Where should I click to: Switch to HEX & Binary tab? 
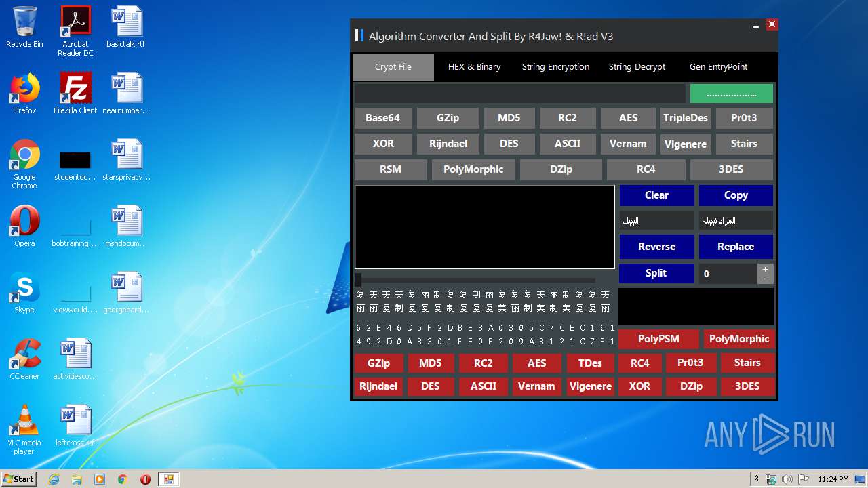(475, 67)
